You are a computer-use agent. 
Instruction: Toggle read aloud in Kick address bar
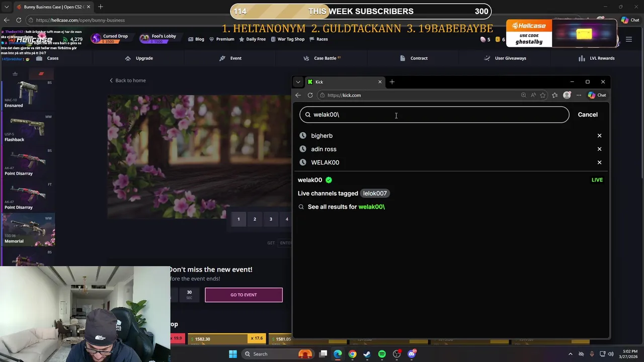(533, 95)
